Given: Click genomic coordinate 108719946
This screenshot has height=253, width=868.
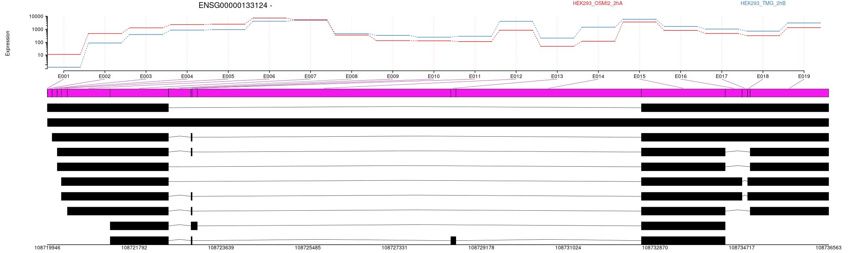Looking at the screenshot, I should 47,248.
